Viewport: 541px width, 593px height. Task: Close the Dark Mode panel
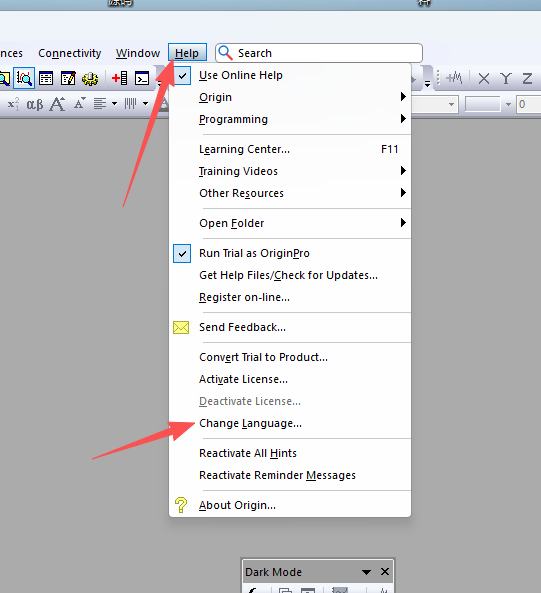(385, 571)
